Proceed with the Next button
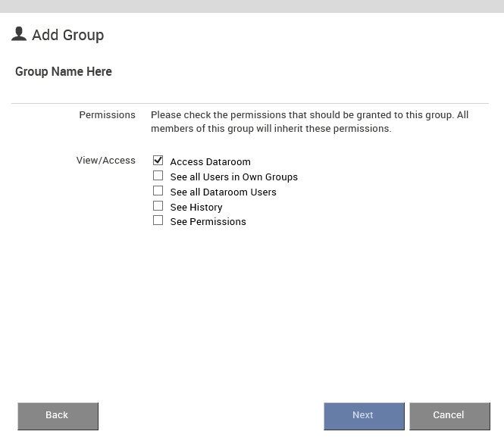 click(364, 416)
